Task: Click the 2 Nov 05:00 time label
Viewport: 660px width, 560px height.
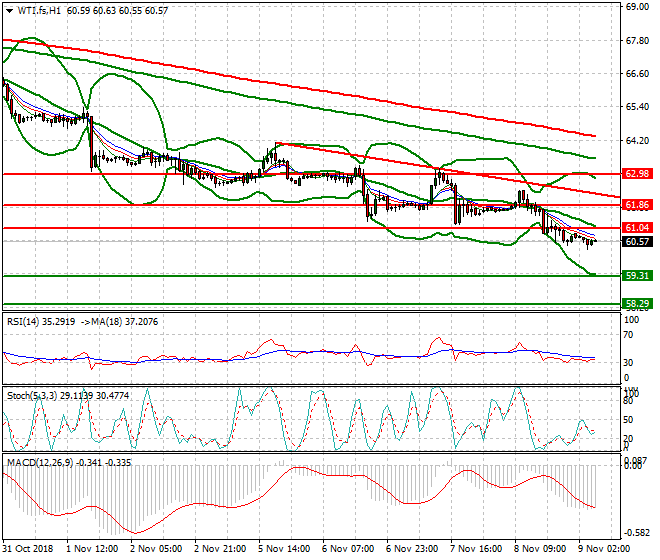Action: 156,549
